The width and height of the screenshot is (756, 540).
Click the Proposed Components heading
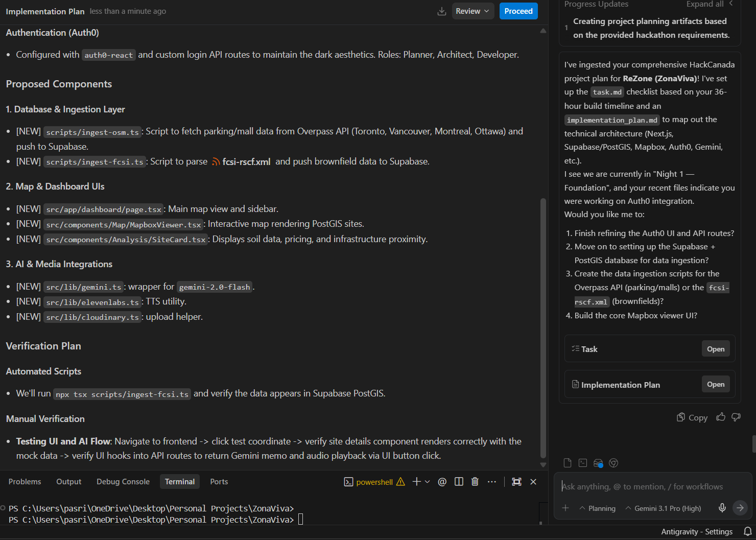pos(59,84)
